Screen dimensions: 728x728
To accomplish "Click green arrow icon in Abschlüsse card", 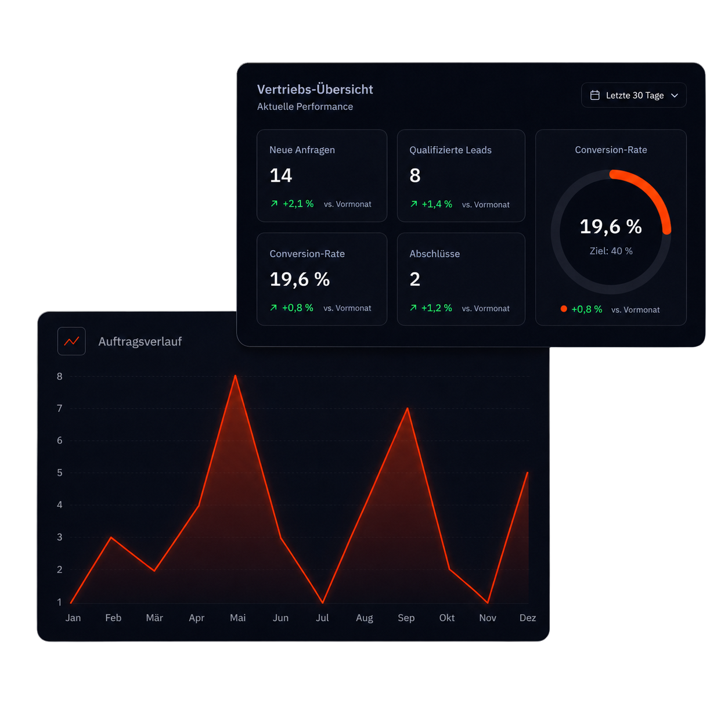I will (413, 308).
